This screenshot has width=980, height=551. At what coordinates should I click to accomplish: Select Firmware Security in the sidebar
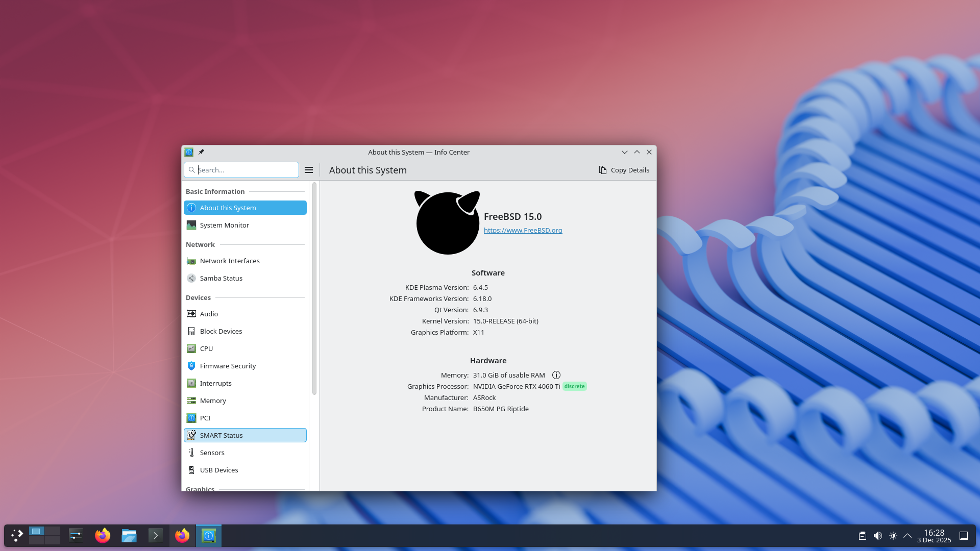click(228, 366)
